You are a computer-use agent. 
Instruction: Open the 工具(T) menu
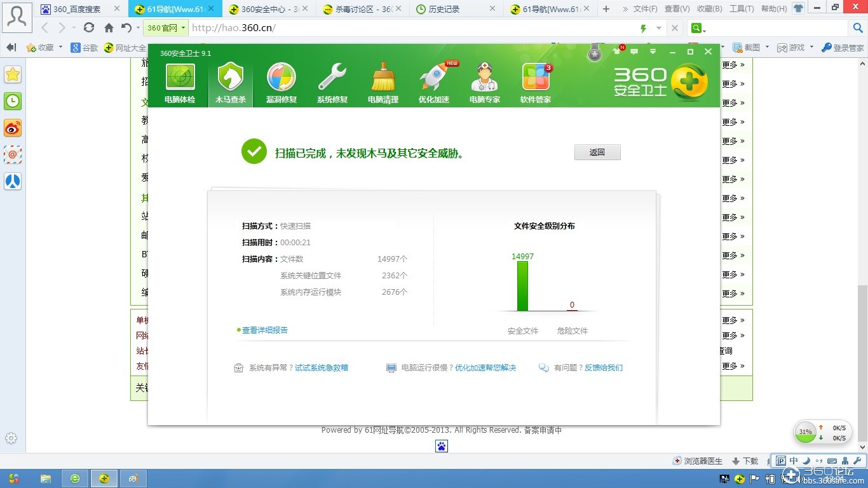tap(742, 9)
